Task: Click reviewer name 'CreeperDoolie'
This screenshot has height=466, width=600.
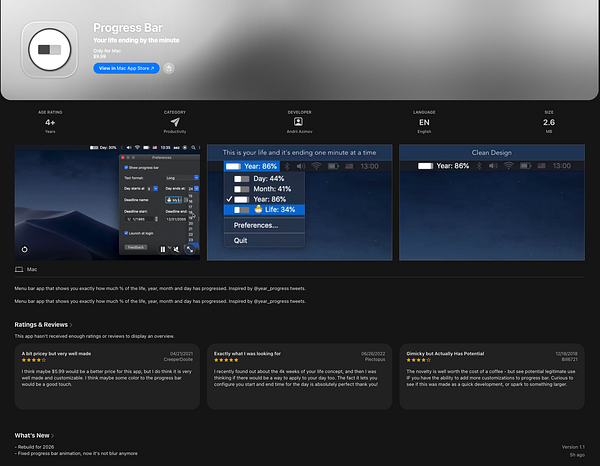Action: pyautogui.click(x=178, y=360)
